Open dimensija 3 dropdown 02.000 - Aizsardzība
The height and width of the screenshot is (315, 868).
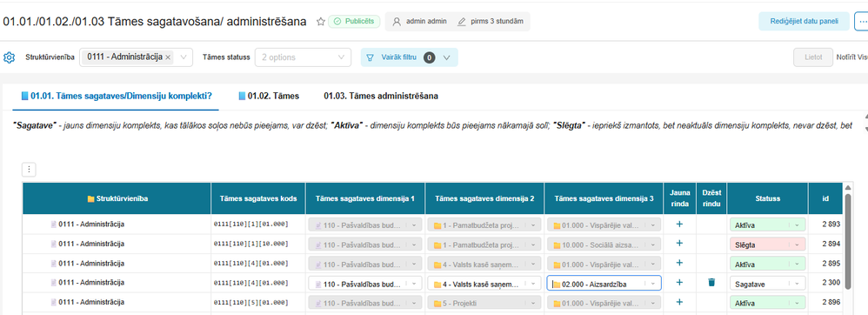pos(604,283)
